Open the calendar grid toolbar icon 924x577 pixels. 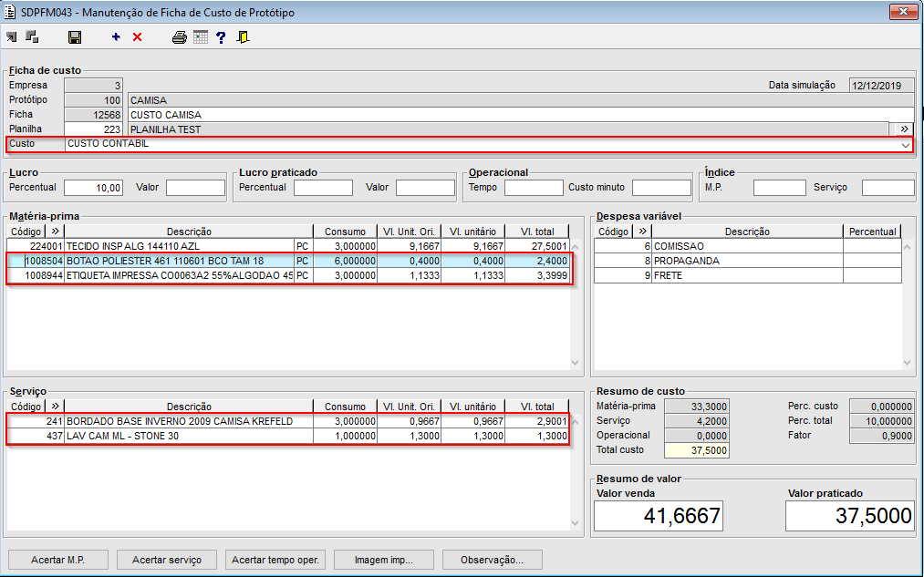(x=201, y=37)
